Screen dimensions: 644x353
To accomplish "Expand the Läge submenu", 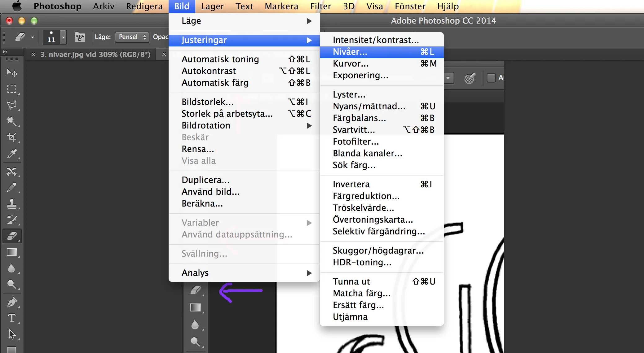I will (244, 21).
